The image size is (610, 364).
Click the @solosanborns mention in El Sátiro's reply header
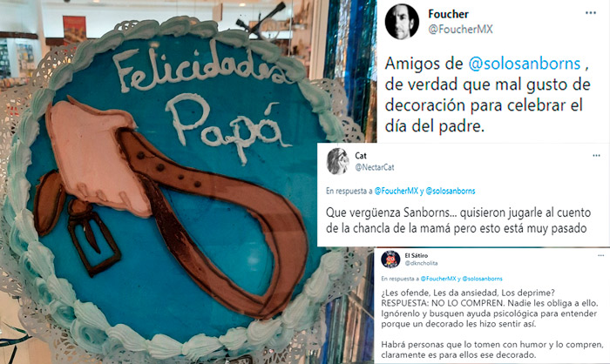click(x=483, y=279)
